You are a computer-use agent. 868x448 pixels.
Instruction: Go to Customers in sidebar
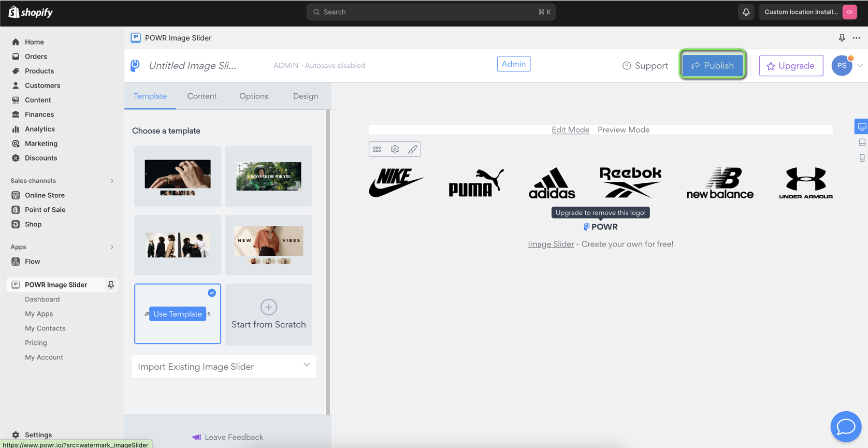click(42, 85)
